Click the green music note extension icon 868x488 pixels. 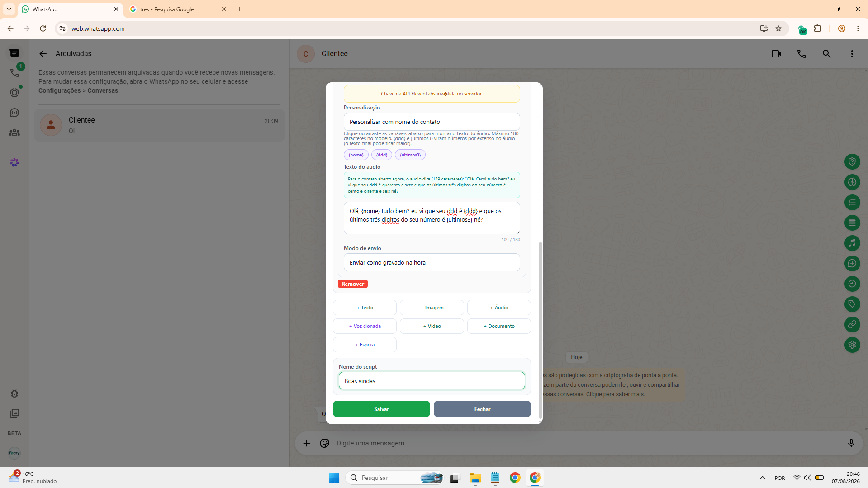click(x=852, y=243)
